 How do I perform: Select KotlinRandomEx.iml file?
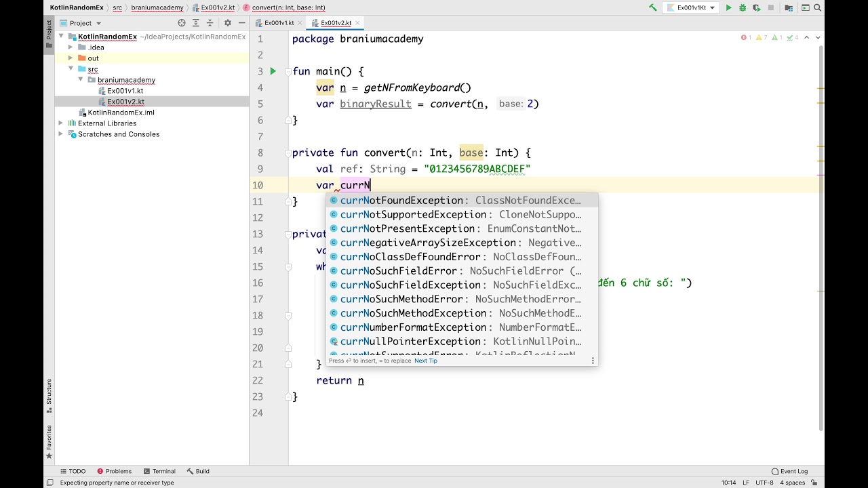point(121,113)
